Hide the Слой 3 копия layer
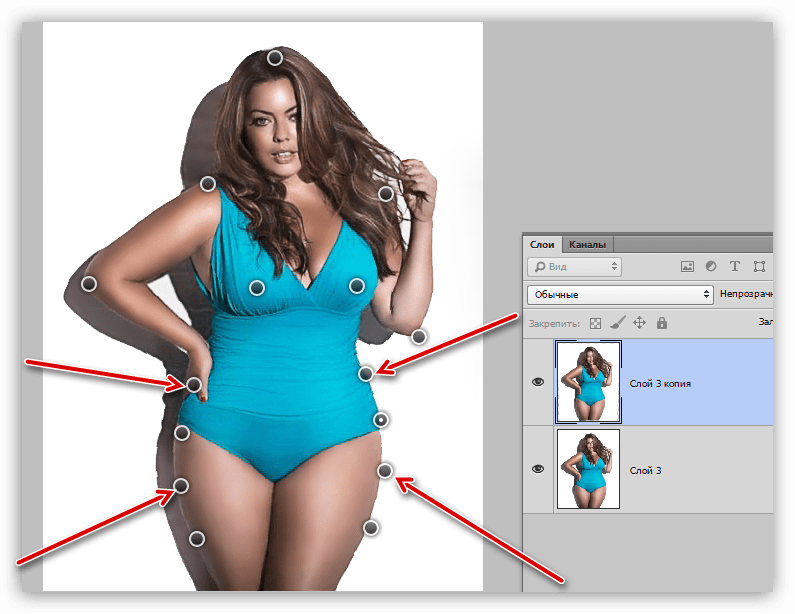This screenshot has height=614, width=795. [x=538, y=382]
